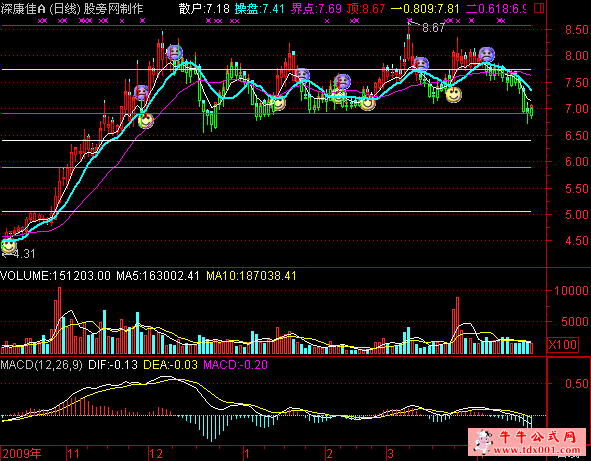
Task: Click the MACD(12,26,9) indicator title
Action: click(x=41, y=365)
